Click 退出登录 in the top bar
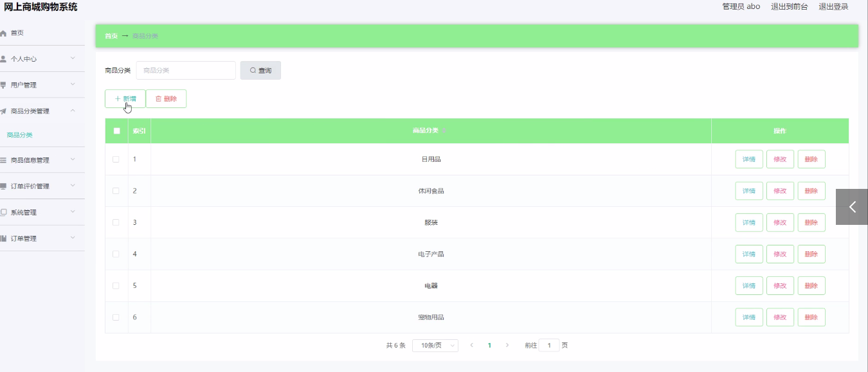The width and height of the screenshot is (868, 372). [833, 6]
